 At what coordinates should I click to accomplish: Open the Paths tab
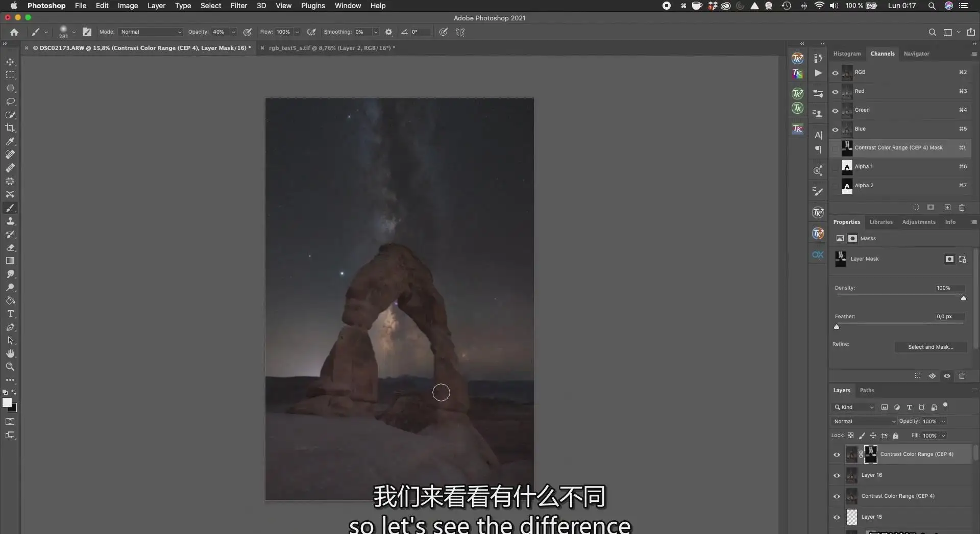(867, 390)
